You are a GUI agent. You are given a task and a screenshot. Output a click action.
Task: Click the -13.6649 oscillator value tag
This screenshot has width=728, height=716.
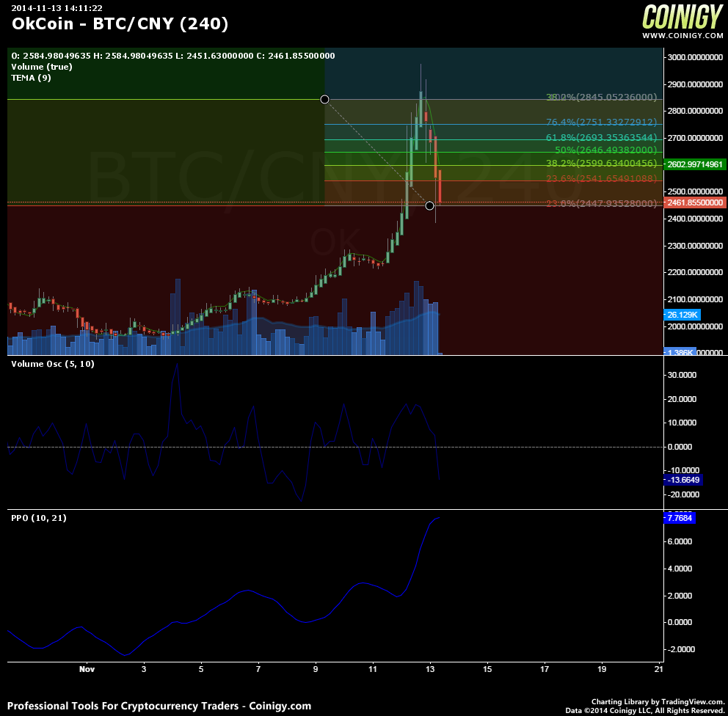683,480
